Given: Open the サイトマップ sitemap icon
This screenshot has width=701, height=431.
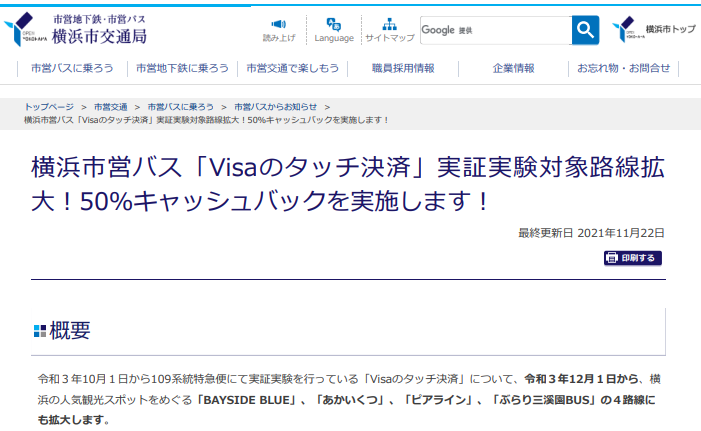Looking at the screenshot, I should [x=389, y=24].
